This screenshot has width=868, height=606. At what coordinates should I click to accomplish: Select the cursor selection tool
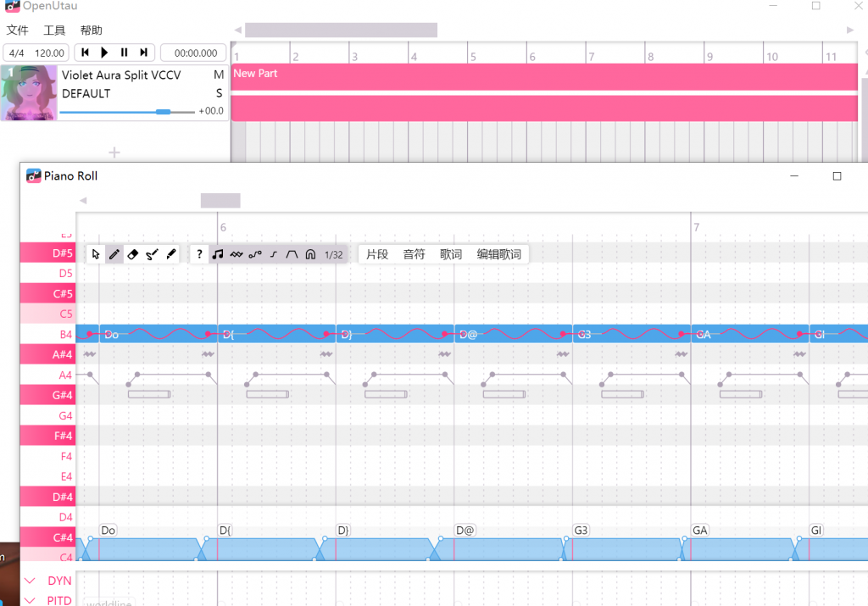(96, 254)
